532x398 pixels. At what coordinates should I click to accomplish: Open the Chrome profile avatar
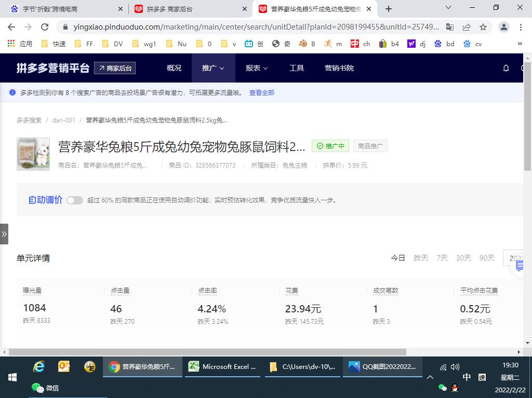[504, 27]
